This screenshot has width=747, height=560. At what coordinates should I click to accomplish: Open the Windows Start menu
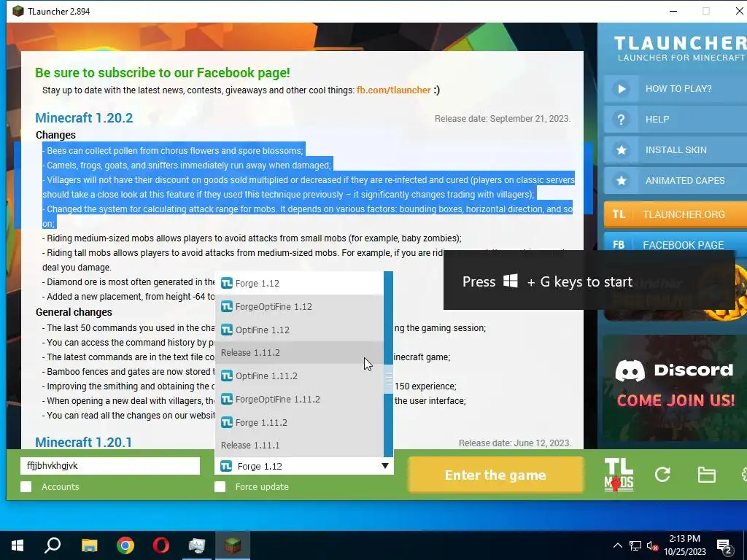pos(18,545)
